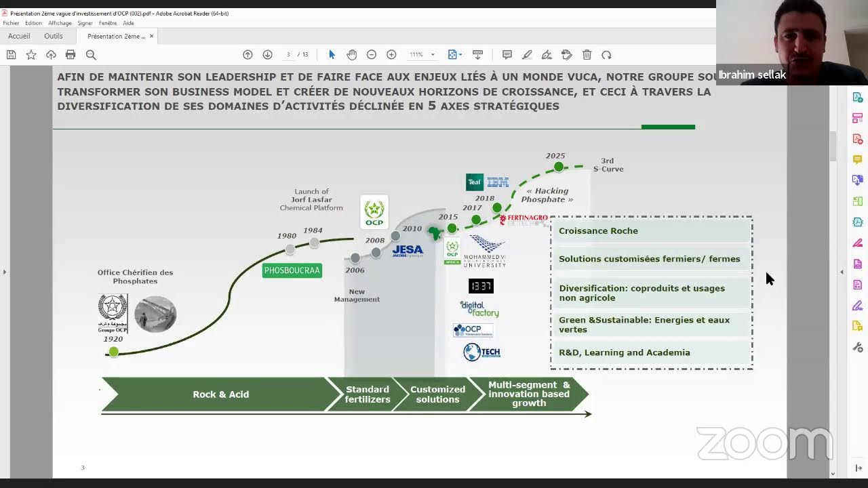
Task: Open More tools wrench icon
Action: 858,347
